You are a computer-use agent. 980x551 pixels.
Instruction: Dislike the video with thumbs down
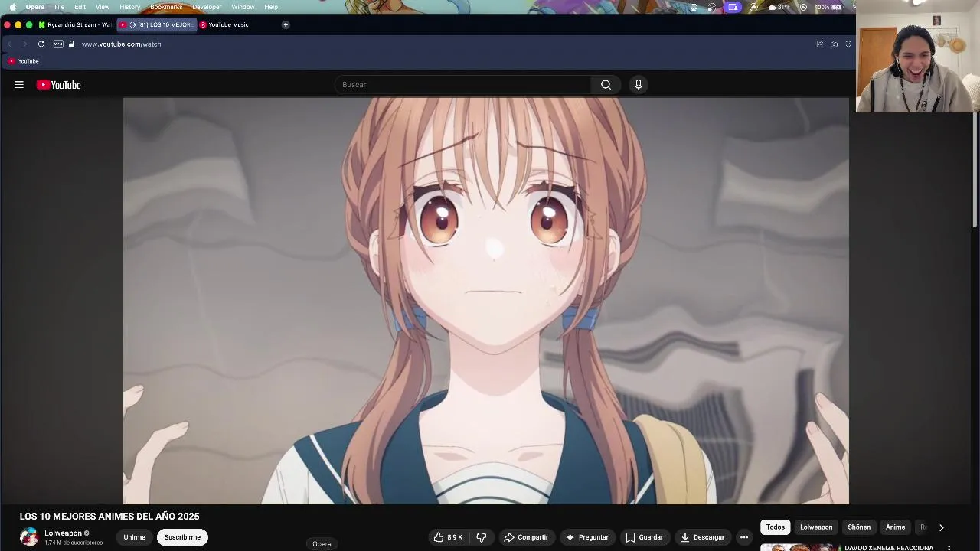click(482, 537)
